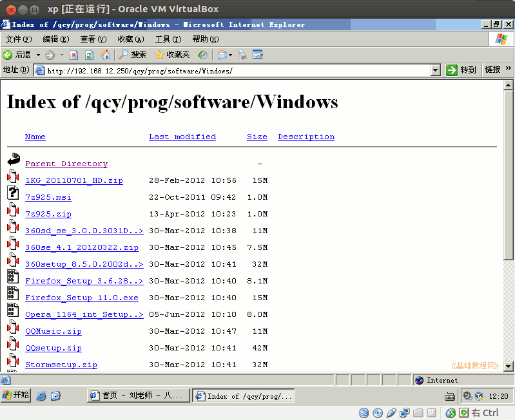This screenshot has width=515, height=420.
Task: Open the Edit (编辑) menu
Action: (x=56, y=39)
